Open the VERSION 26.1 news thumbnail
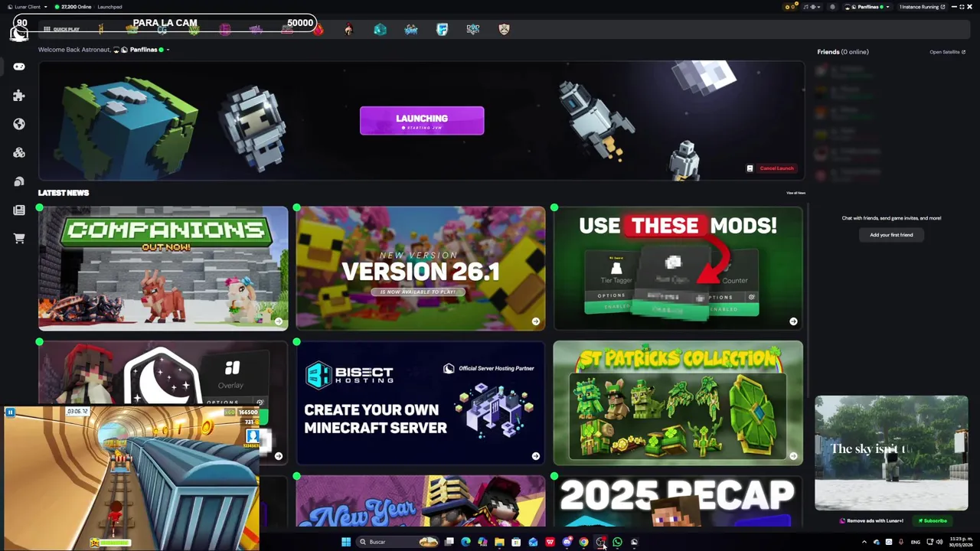Screen dimensions: 980x551 (420, 268)
